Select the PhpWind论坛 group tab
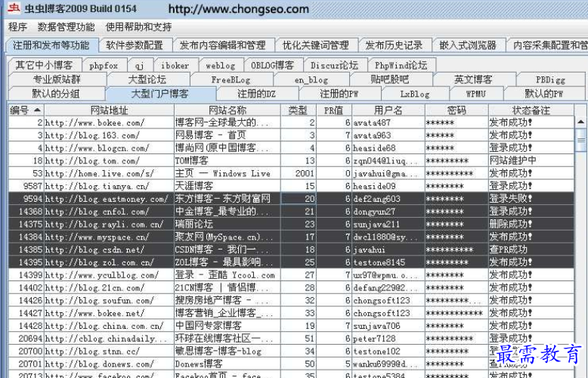 [401, 65]
